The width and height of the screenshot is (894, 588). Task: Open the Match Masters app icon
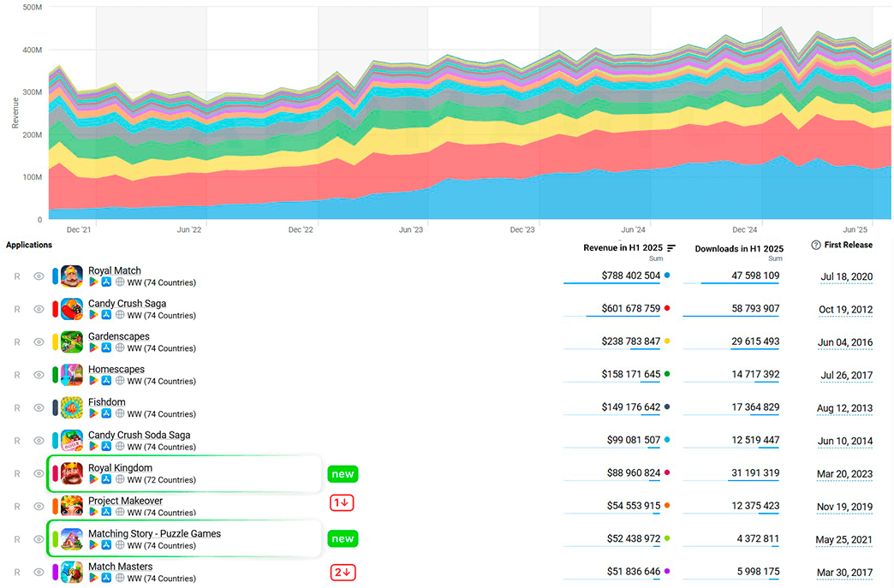(72, 573)
